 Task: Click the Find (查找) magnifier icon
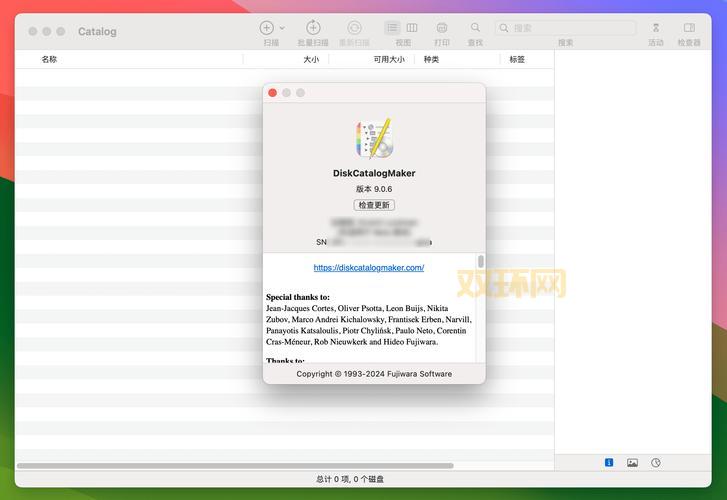tap(475, 27)
